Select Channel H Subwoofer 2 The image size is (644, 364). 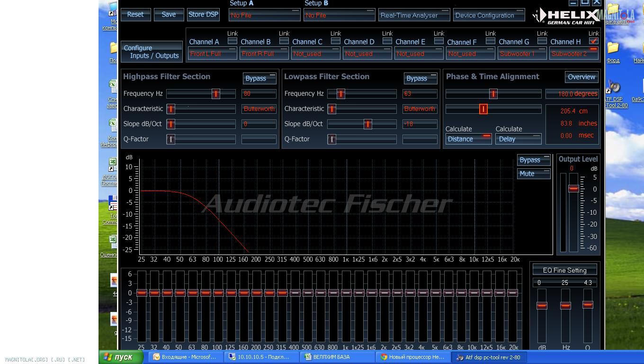[574, 54]
